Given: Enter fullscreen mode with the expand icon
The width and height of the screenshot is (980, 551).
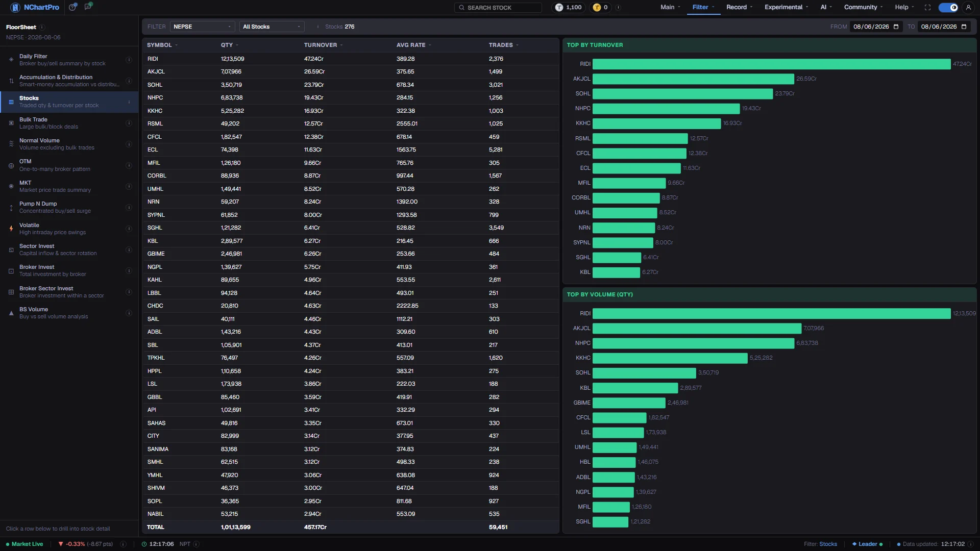Looking at the screenshot, I should tap(927, 7).
